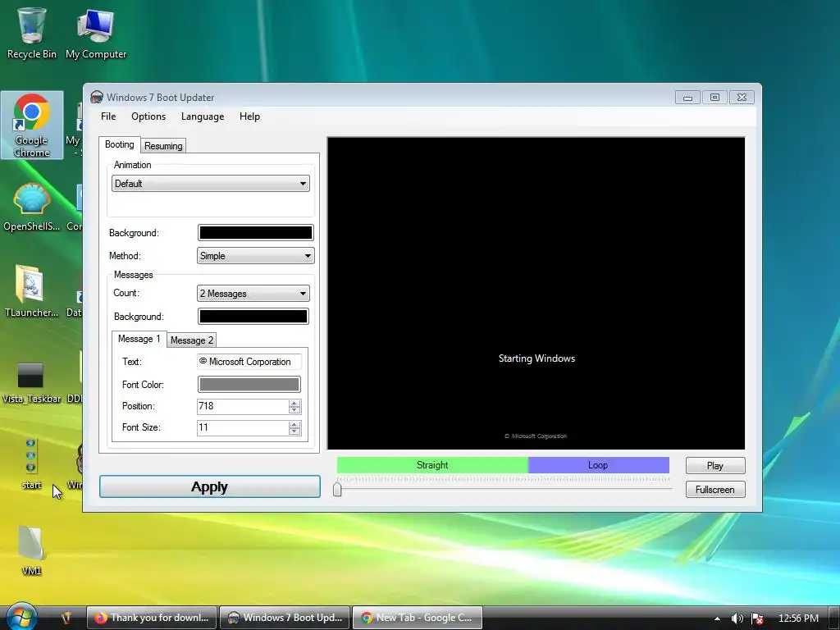This screenshot has width=840, height=630.
Task: Select the TLauncher folder icon
Action: coord(32,292)
